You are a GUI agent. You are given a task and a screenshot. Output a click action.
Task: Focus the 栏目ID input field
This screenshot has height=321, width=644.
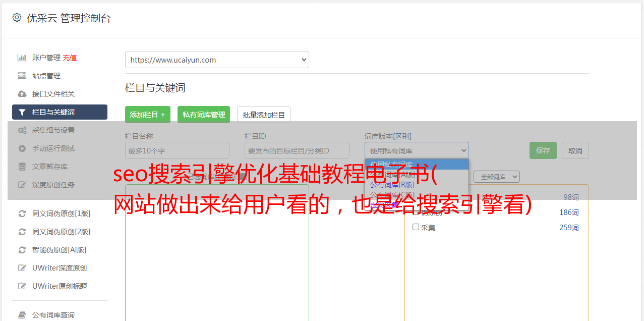(x=297, y=150)
